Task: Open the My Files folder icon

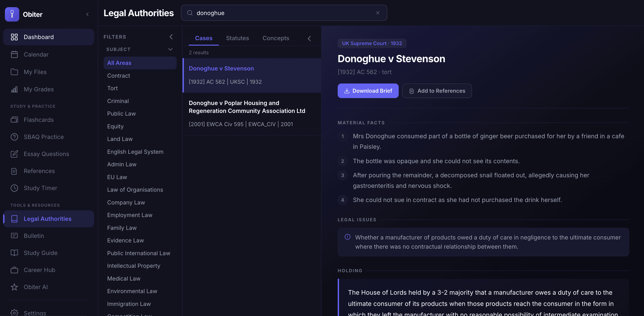Action: click(x=14, y=72)
